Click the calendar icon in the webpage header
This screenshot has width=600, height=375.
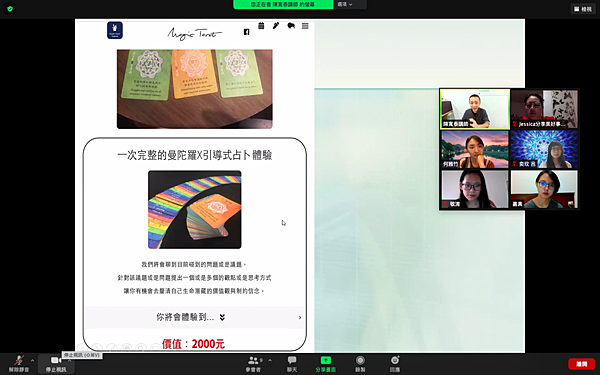pyautogui.click(x=261, y=26)
